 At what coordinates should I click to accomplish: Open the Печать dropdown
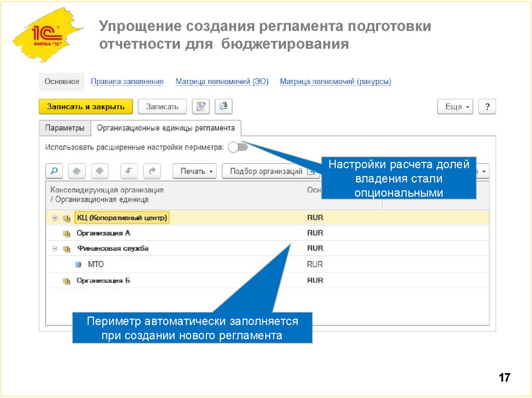click(194, 170)
